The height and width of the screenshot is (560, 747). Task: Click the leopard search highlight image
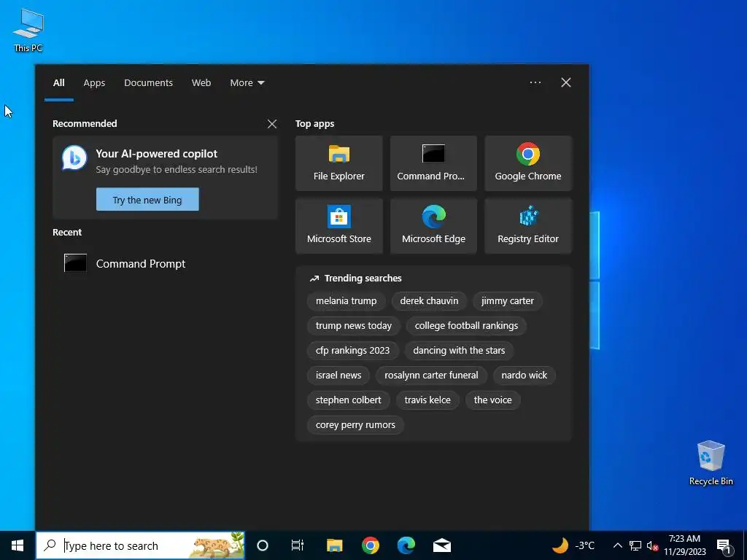(x=217, y=545)
